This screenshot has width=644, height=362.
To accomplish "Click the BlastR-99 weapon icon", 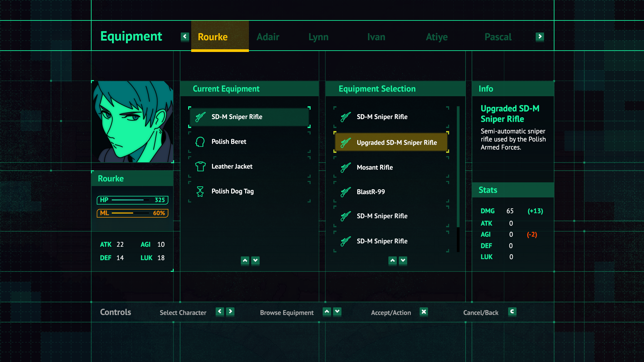I will [345, 192].
